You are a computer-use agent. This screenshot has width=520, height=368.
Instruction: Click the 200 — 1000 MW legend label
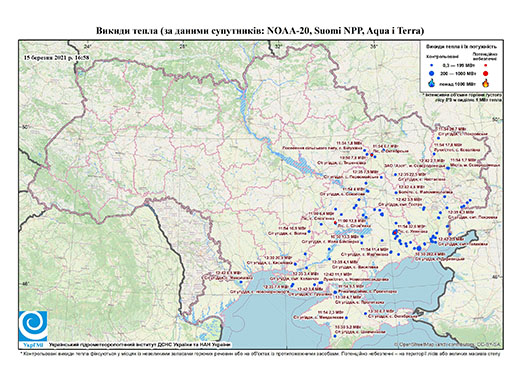(457, 73)
